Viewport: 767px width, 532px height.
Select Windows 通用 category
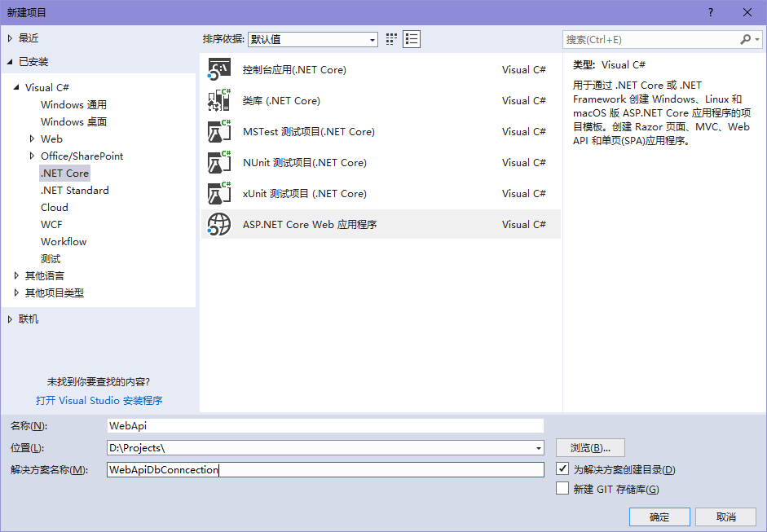pos(73,104)
